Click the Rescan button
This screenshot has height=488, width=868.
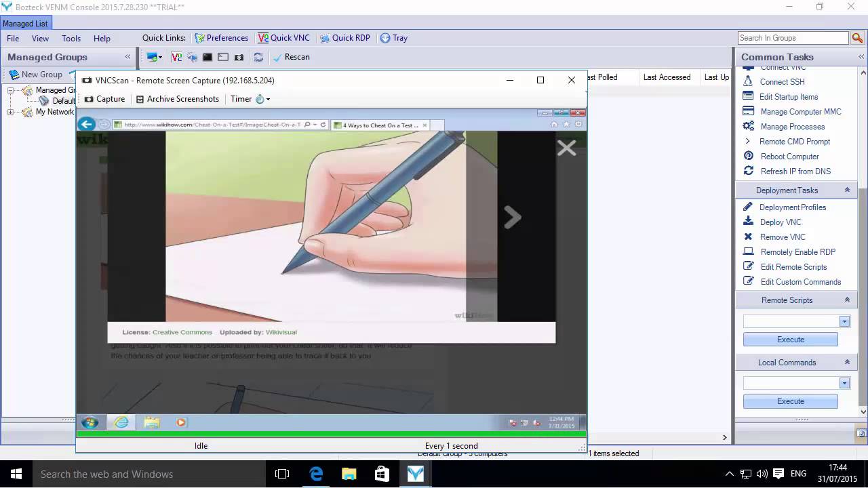coord(291,57)
